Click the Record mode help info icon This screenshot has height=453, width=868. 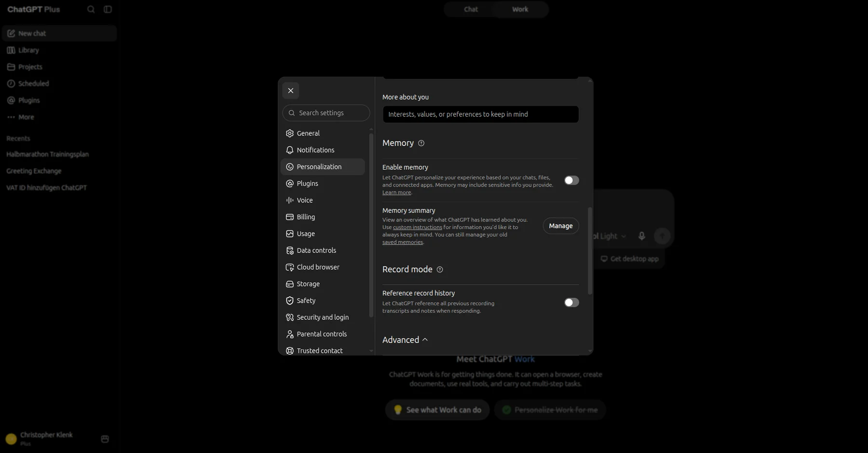point(440,270)
